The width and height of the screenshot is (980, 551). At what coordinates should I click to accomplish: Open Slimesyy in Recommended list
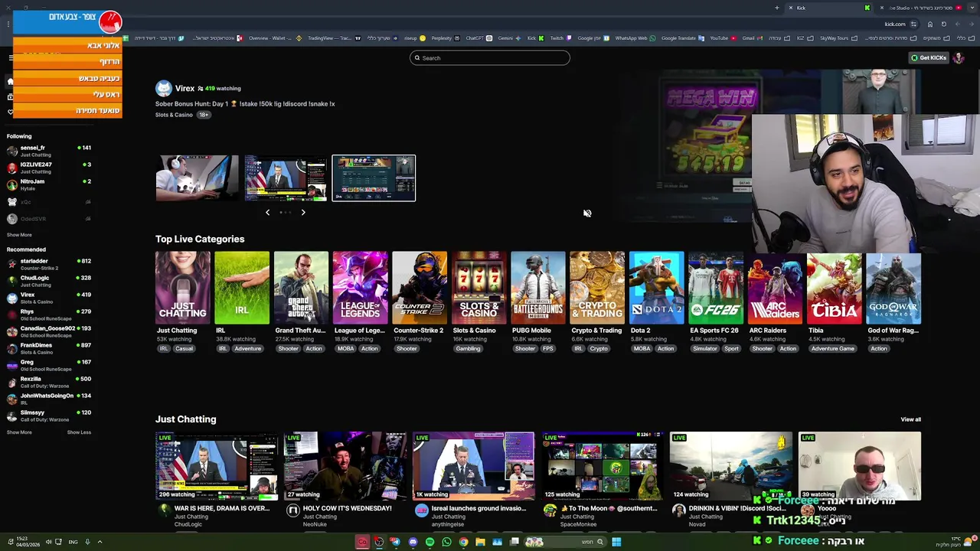pyautogui.click(x=48, y=416)
